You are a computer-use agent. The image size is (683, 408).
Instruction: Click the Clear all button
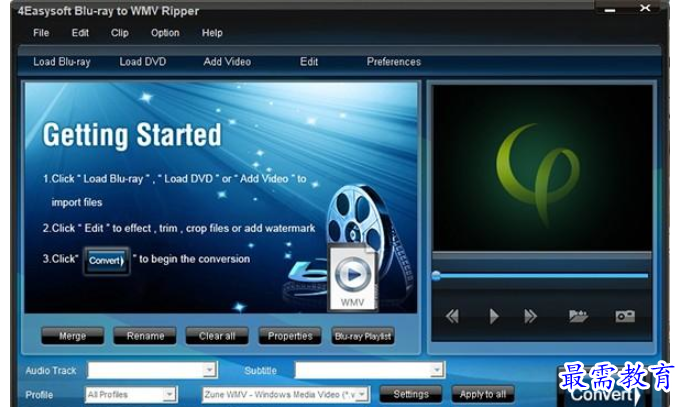tap(217, 336)
